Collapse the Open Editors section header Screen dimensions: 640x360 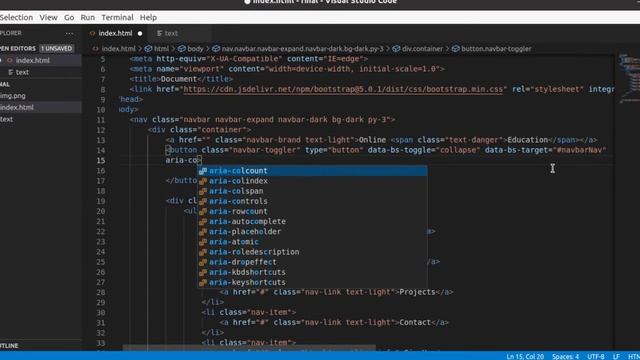coord(18,49)
